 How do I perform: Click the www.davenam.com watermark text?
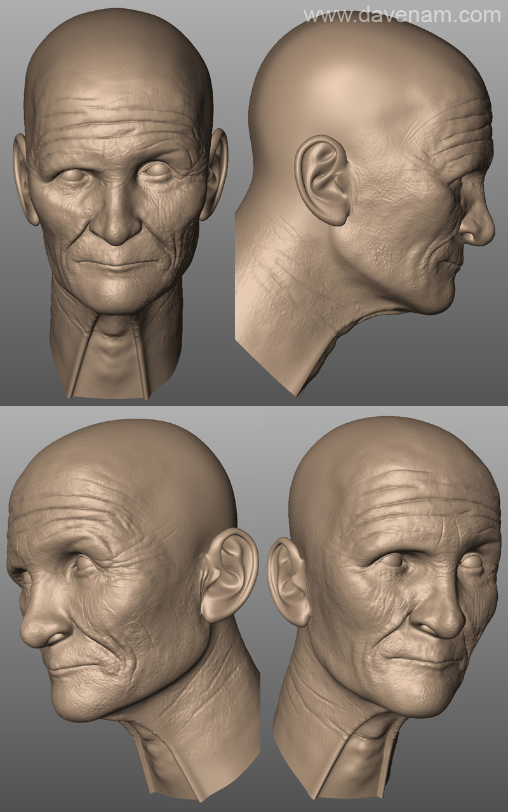(402, 15)
